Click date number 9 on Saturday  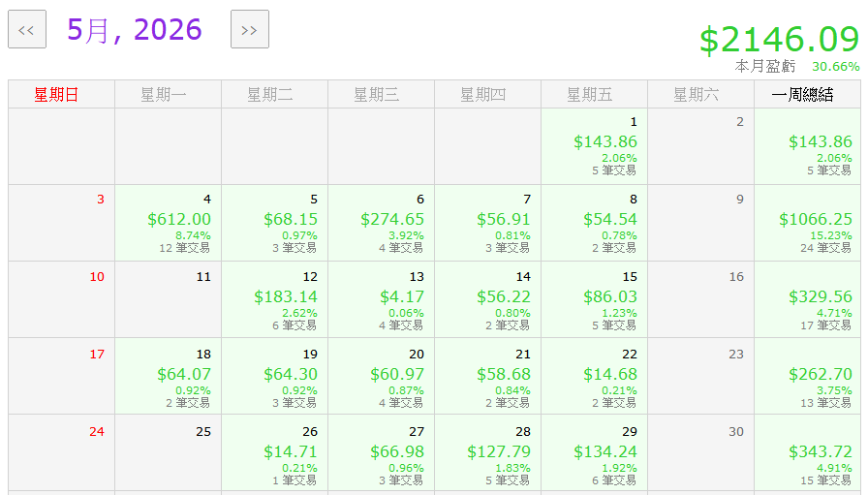tap(739, 200)
